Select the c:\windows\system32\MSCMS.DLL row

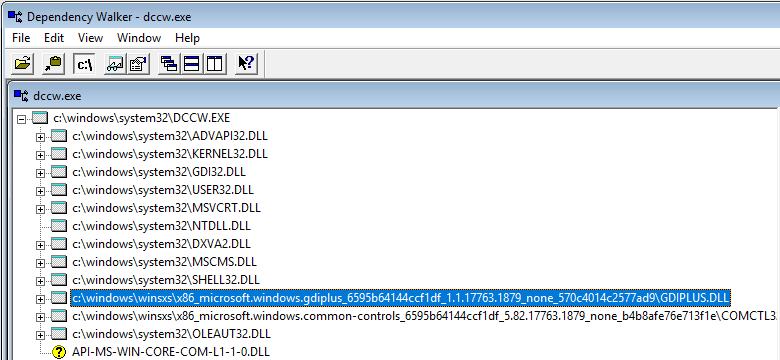(164, 262)
